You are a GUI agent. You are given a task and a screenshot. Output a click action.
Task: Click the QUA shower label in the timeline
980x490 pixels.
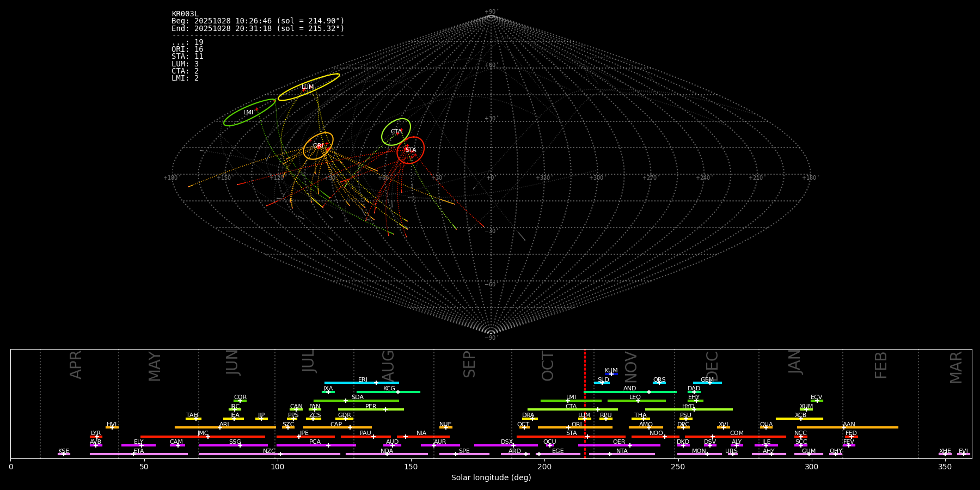[x=767, y=425]
